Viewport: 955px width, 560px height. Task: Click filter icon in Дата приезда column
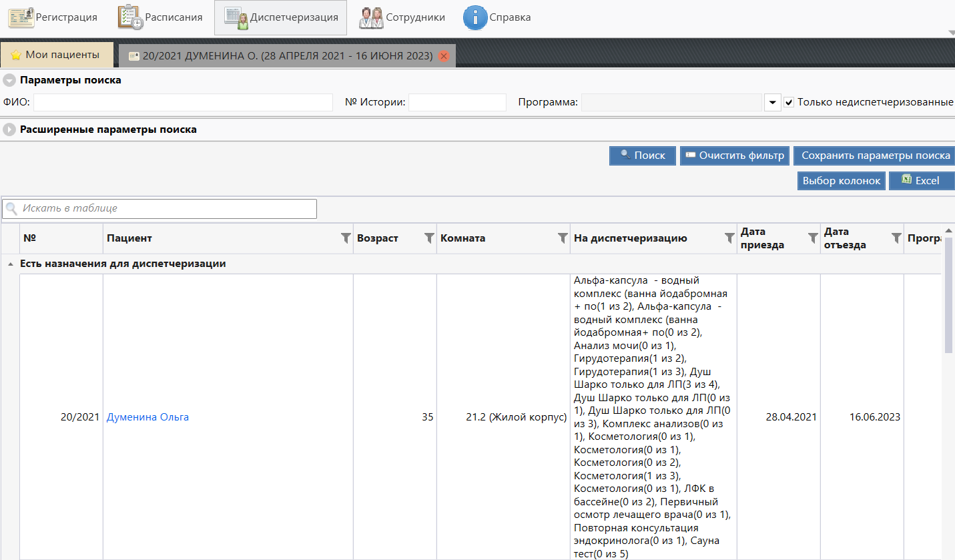(812, 238)
